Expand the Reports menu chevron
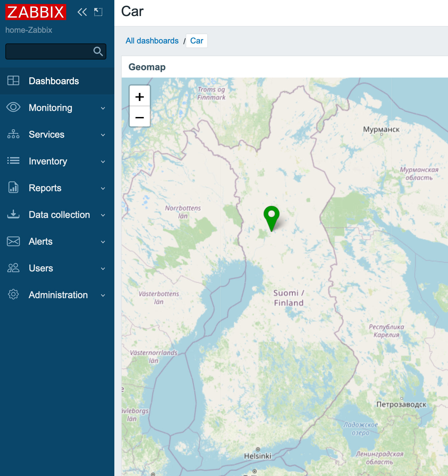The height and width of the screenshot is (476, 448). [x=103, y=188]
